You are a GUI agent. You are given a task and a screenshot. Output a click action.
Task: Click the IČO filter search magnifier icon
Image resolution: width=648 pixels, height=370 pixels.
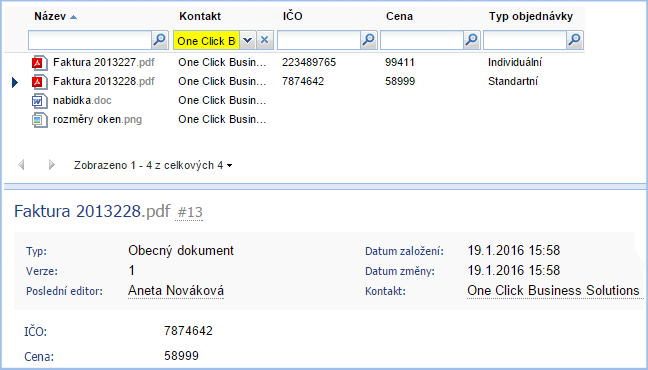(369, 40)
